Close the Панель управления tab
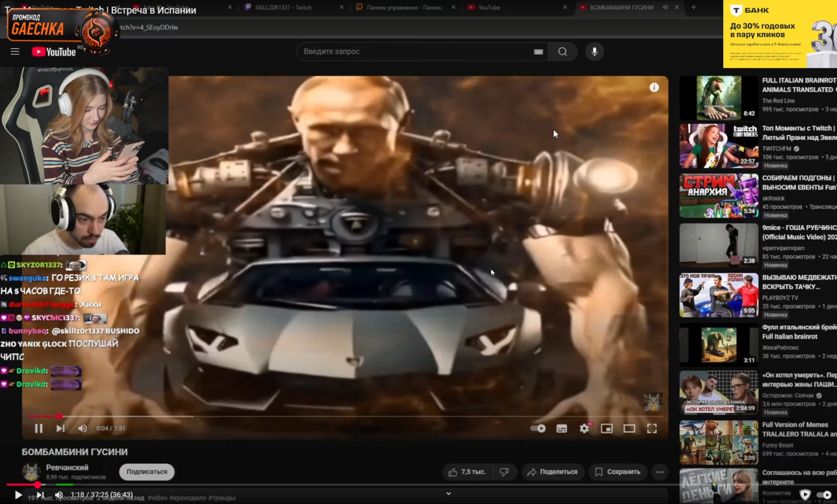837x504 pixels. coord(453,7)
